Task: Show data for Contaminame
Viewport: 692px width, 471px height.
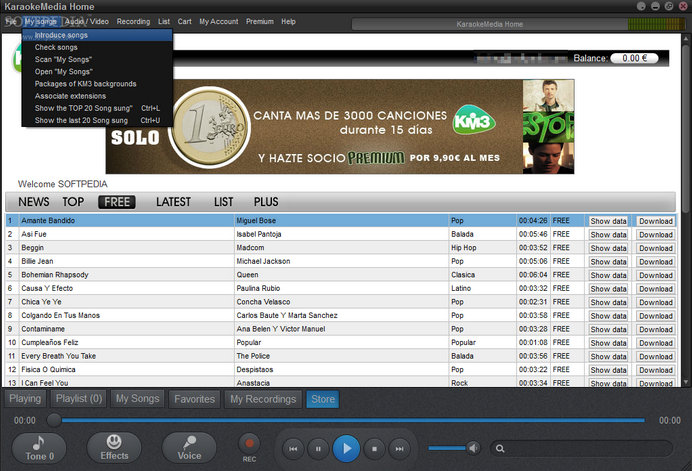Action: (x=608, y=330)
